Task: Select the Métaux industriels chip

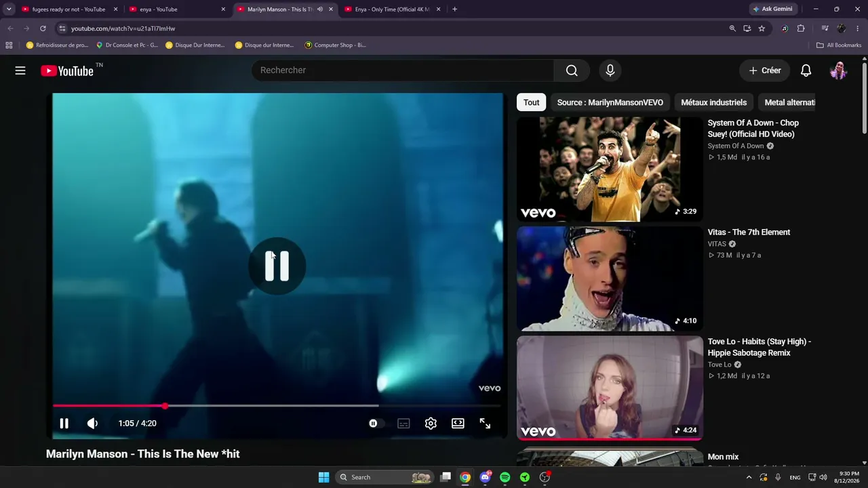Action: click(x=714, y=102)
